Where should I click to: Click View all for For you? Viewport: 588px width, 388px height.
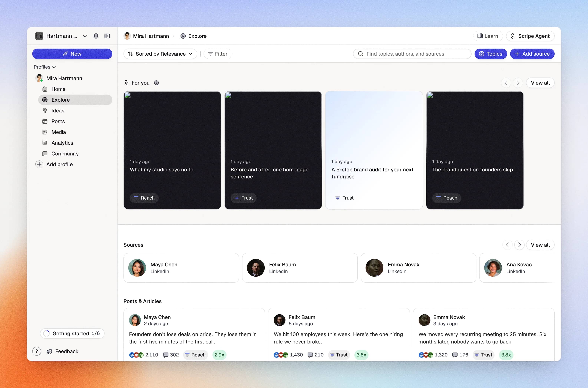click(540, 83)
